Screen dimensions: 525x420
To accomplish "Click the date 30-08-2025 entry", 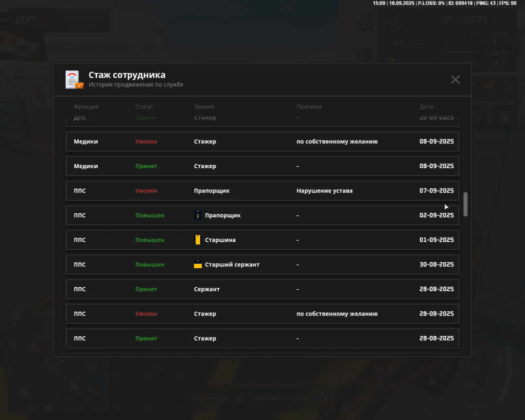I will coord(436,264).
